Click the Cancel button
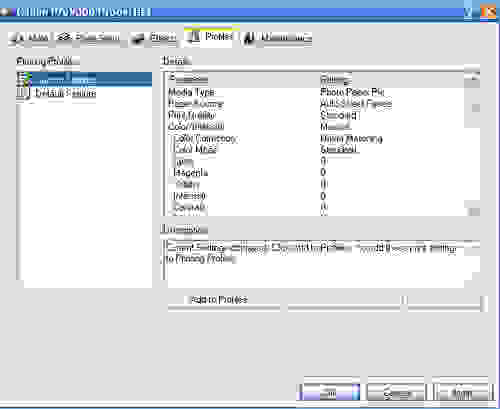500x409 pixels. 396,392
